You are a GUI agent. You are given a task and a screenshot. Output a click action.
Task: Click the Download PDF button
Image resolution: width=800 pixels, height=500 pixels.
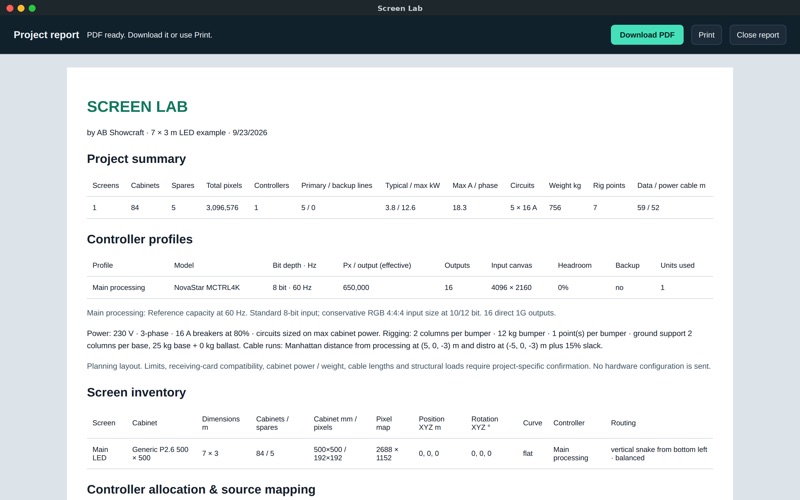click(647, 35)
